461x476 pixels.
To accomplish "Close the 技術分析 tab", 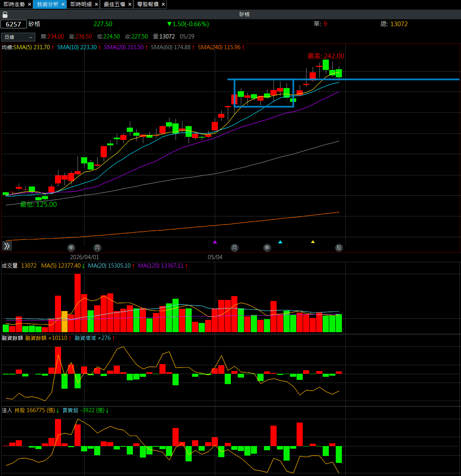I will tap(63, 4).
